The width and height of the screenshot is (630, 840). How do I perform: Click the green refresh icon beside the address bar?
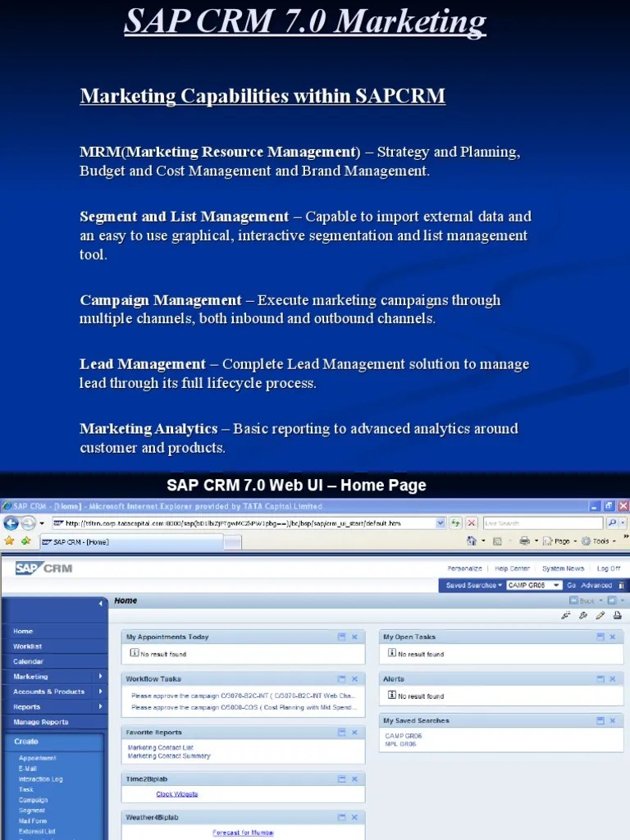point(455,523)
